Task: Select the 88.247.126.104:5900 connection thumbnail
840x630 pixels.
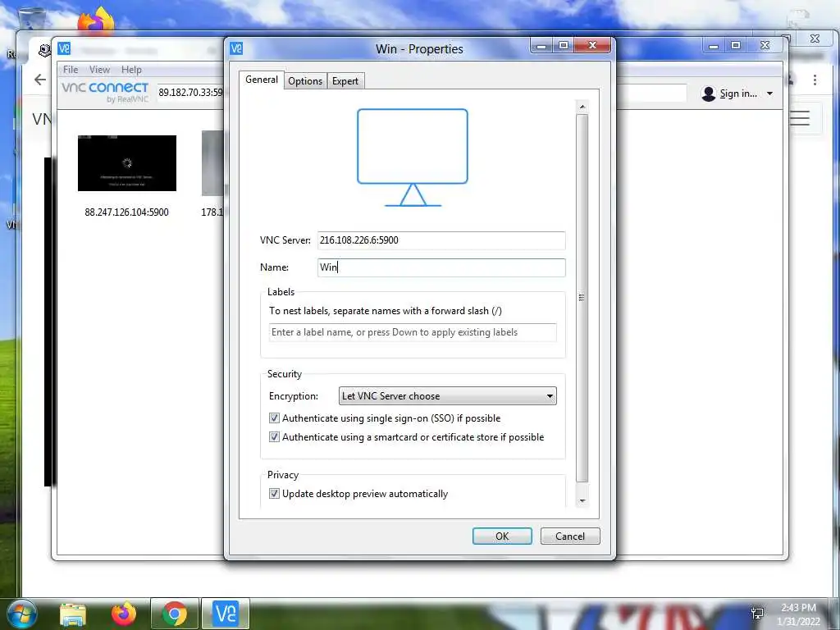Action: tap(127, 163)
